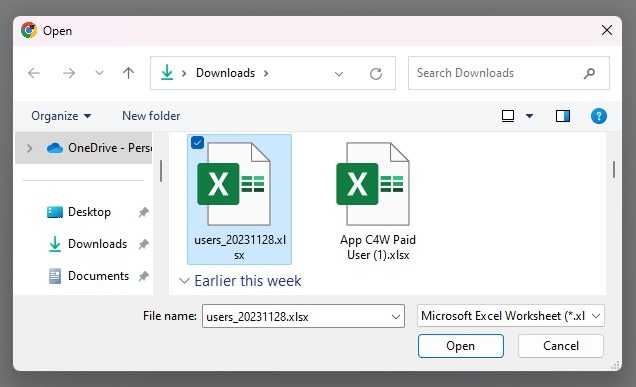This screenshot has width=636, height=387.
Task: Open the address bar history dropdown
Action: pyautogui.click(x=339, y=74)
